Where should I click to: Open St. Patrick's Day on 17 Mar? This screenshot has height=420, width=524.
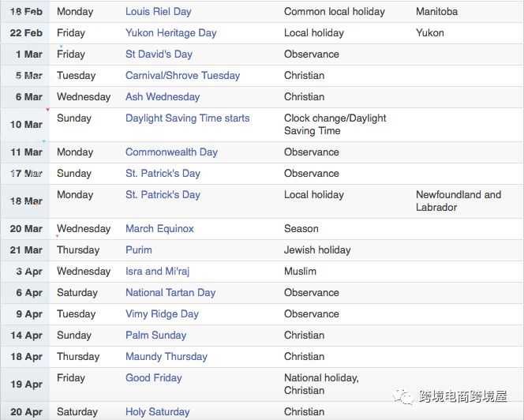[x=163, y=174]
